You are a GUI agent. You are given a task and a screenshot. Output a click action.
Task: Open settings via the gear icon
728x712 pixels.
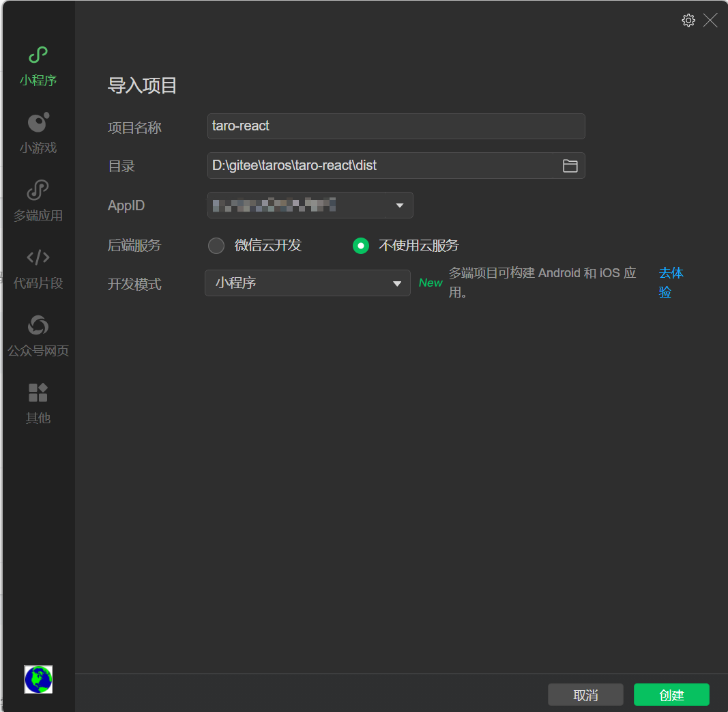coord(688,20)
